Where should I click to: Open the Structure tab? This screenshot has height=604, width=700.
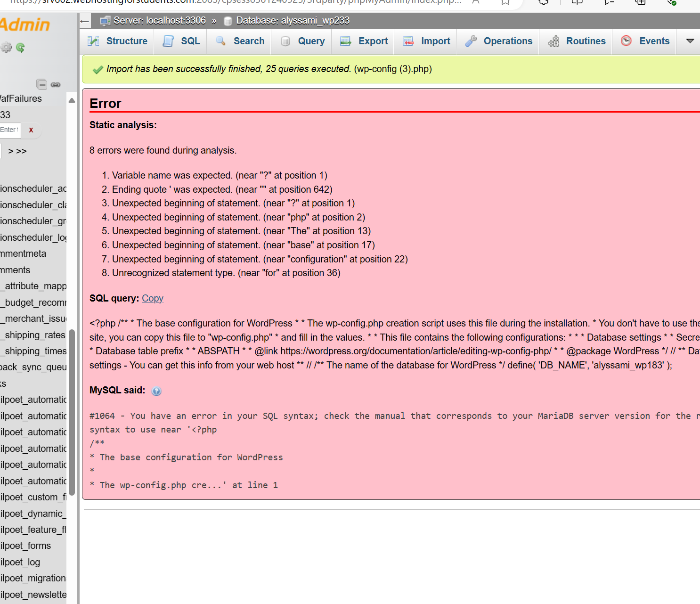(x=118, y=41)
